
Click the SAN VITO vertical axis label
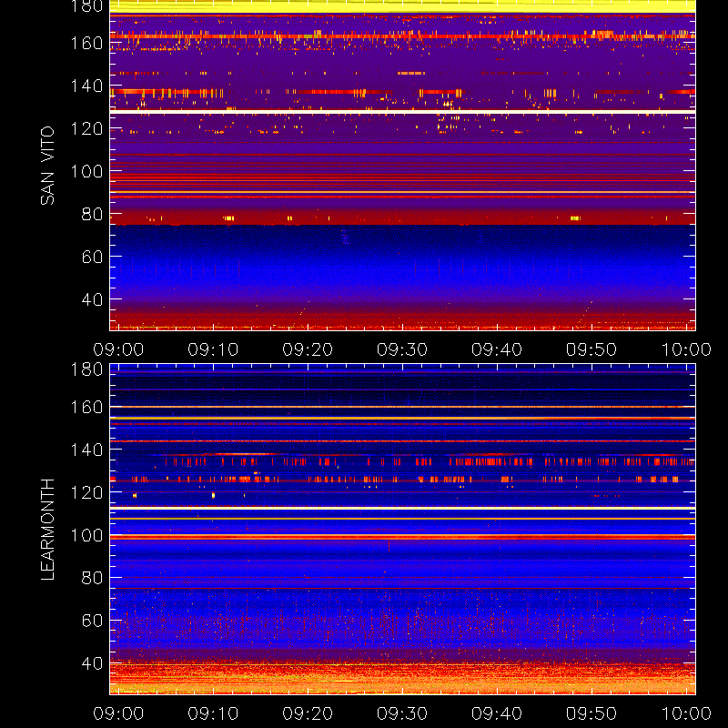[47, 166]
